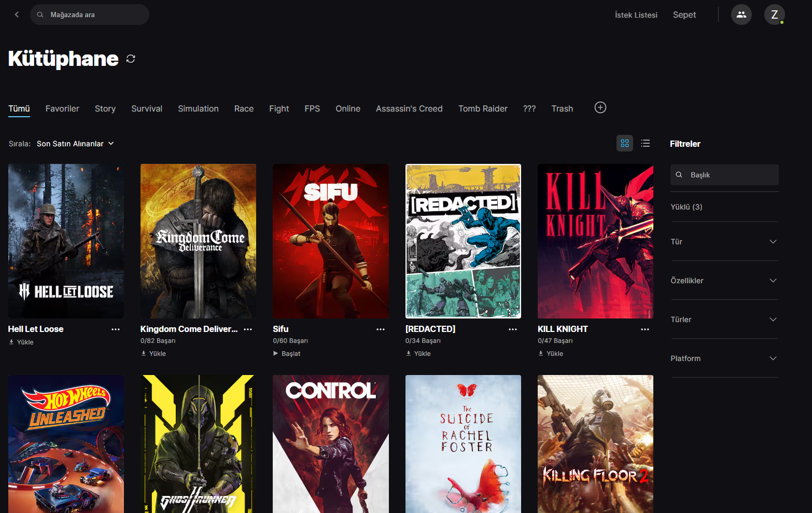Open the Hell Let Loose cover art
Viewport: 812px width, 513px height.
point(66,241)
